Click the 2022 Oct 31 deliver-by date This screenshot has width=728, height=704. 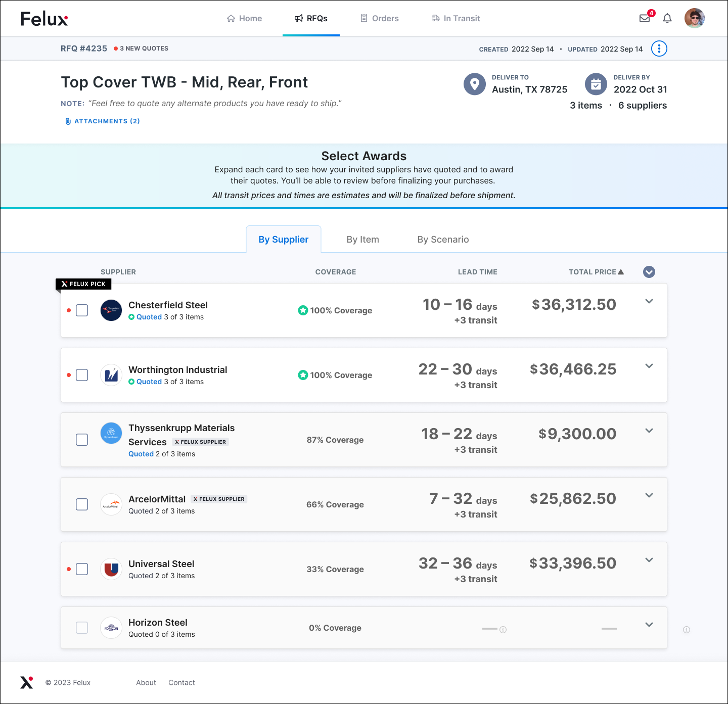(641, 89)
